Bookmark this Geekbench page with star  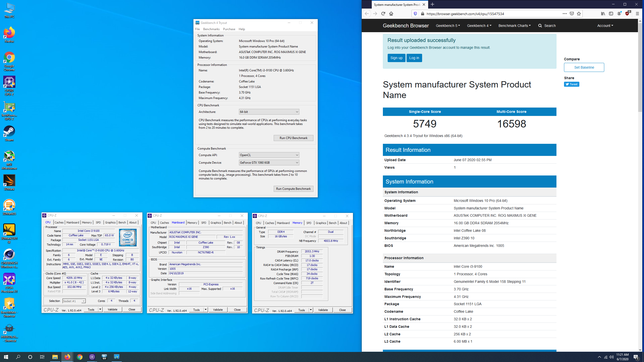pos(579,14)
